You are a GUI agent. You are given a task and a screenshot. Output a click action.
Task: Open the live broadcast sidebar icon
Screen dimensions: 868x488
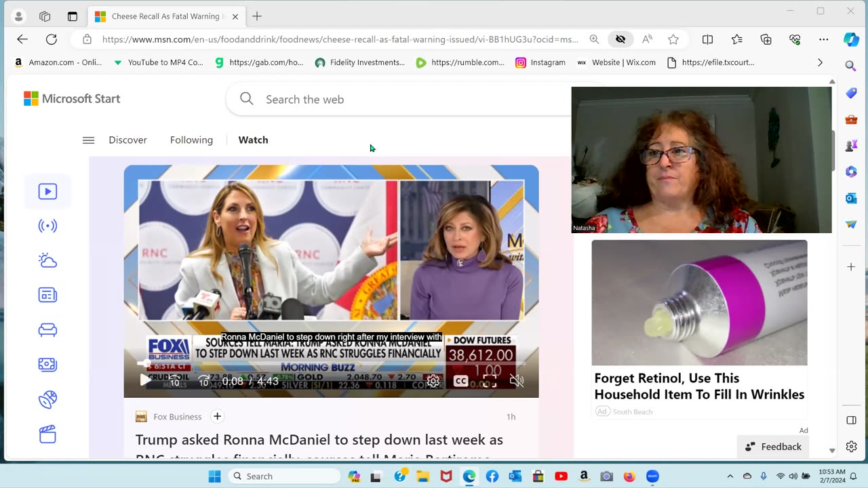pos(47,226)
